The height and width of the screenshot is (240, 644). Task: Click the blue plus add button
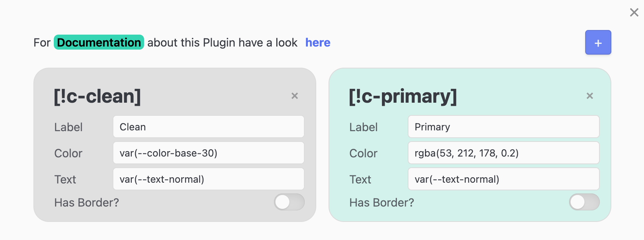pyautogui.click(x=598, y=43)
